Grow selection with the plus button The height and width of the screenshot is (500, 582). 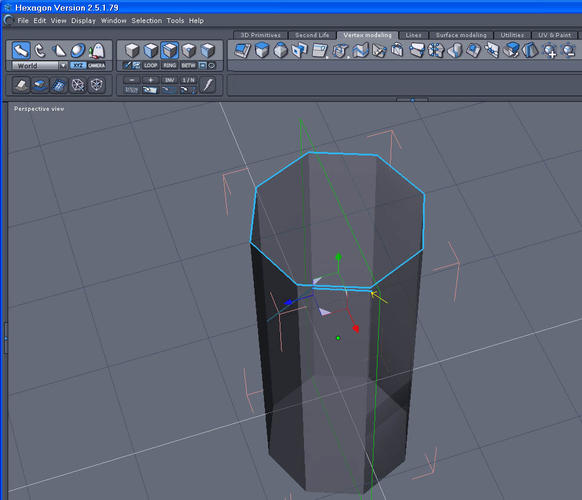point(151,80)
